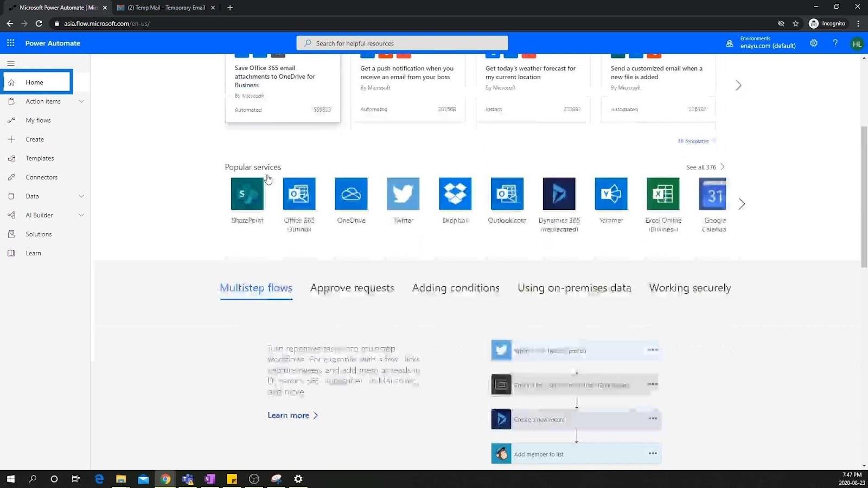This screenshot has width=868, height=488.
Task: Click the Dynamics 365 service icon
Action: (x=559, y=194)
